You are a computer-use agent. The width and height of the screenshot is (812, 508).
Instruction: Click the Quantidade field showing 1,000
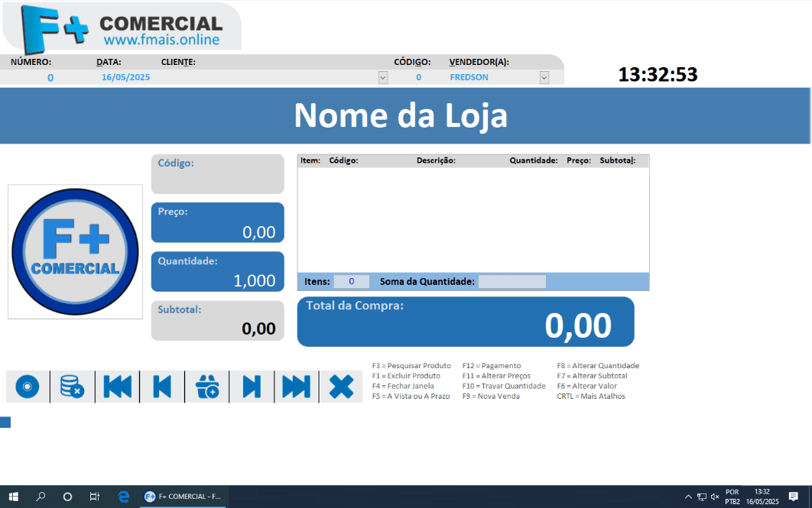(218, 272)
